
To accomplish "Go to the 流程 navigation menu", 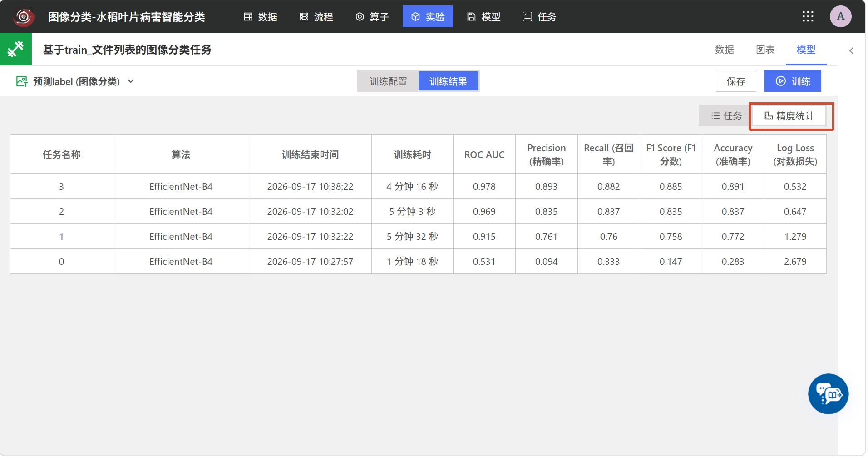I will [x=316, y=17].
